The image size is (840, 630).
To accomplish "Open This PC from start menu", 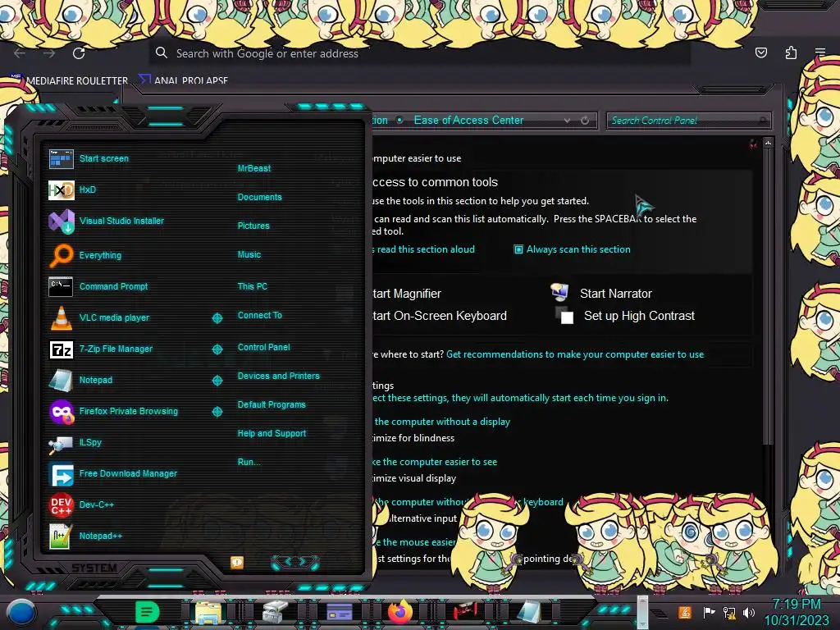I will click(253, 286).
